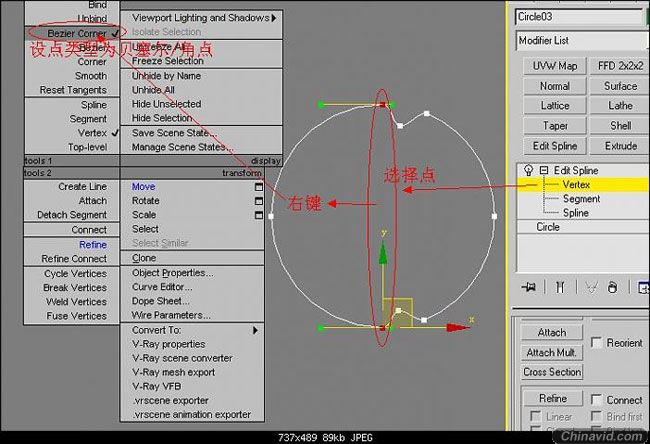Image resolution: width=650 pixels, height=444 pixels.
Task: Choose Hide Unselected in display menu
Action: pos(167,104)
